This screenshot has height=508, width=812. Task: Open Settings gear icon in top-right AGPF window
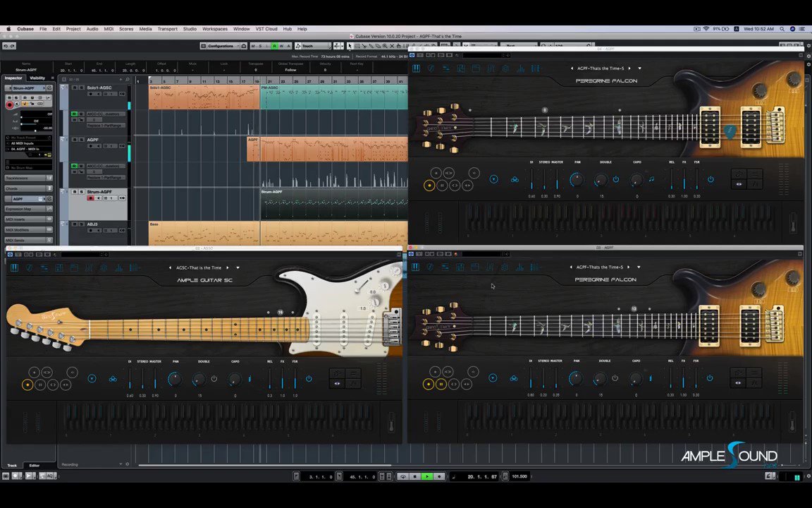[x=505, y=68]
